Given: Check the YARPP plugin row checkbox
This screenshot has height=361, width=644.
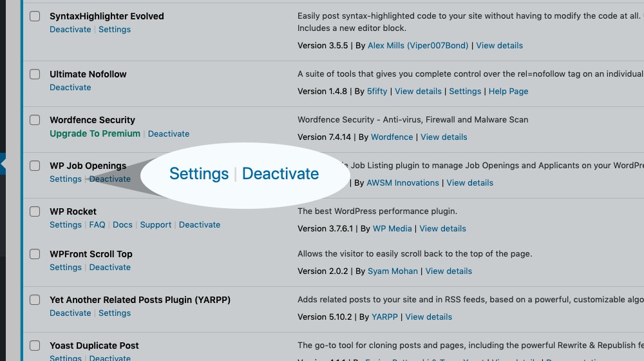Looking at the screenshot, I should [x=35, y=300].
